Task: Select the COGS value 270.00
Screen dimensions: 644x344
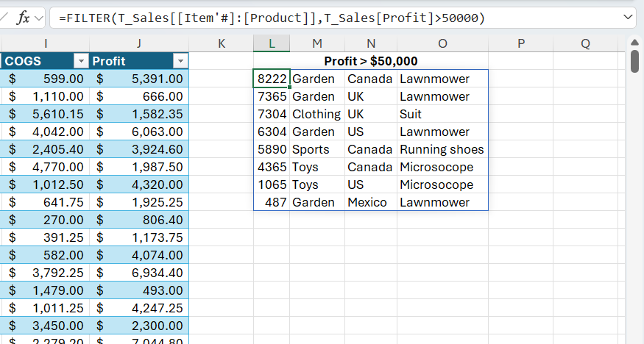Action: (x=45, y=220)
